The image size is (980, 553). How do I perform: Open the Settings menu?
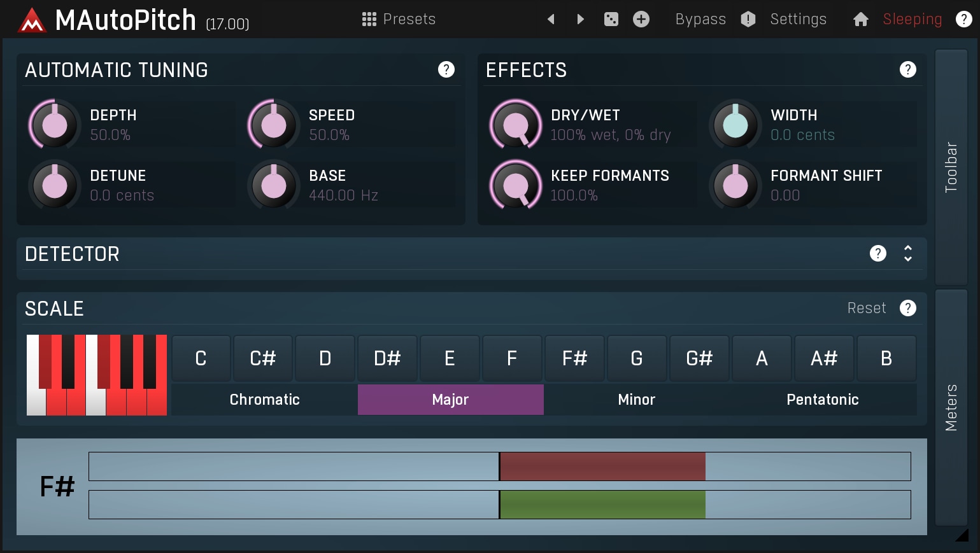pyautogui.click(x=797, y=19)
